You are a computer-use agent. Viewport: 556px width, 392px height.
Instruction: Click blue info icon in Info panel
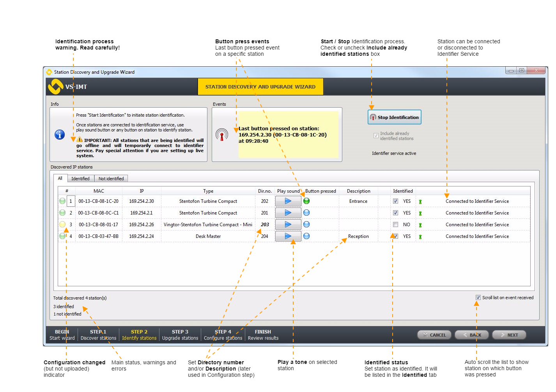(60, 135)
